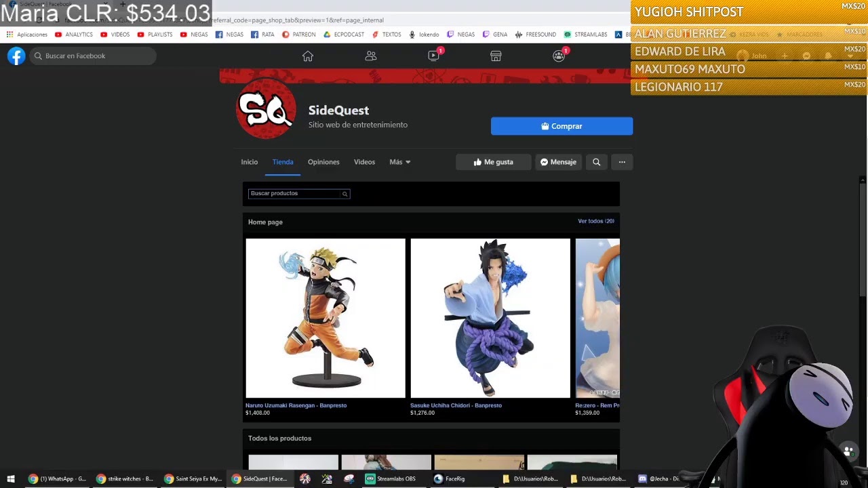Open the Facebook home feed icon
The height and width of the screenshot is (488, 868).
[308, 56]
